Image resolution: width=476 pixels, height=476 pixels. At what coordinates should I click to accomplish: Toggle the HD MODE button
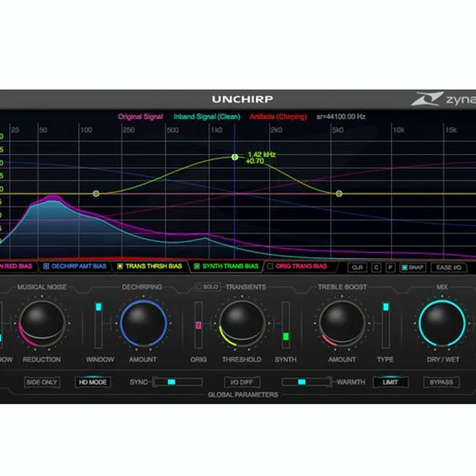coord(93,382)
